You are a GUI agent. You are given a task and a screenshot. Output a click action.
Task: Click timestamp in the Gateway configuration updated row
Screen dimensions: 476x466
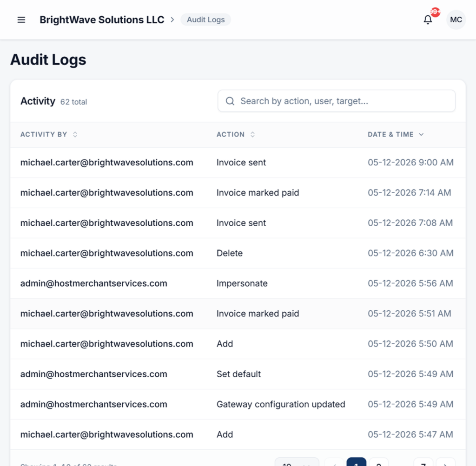(410, 404)
